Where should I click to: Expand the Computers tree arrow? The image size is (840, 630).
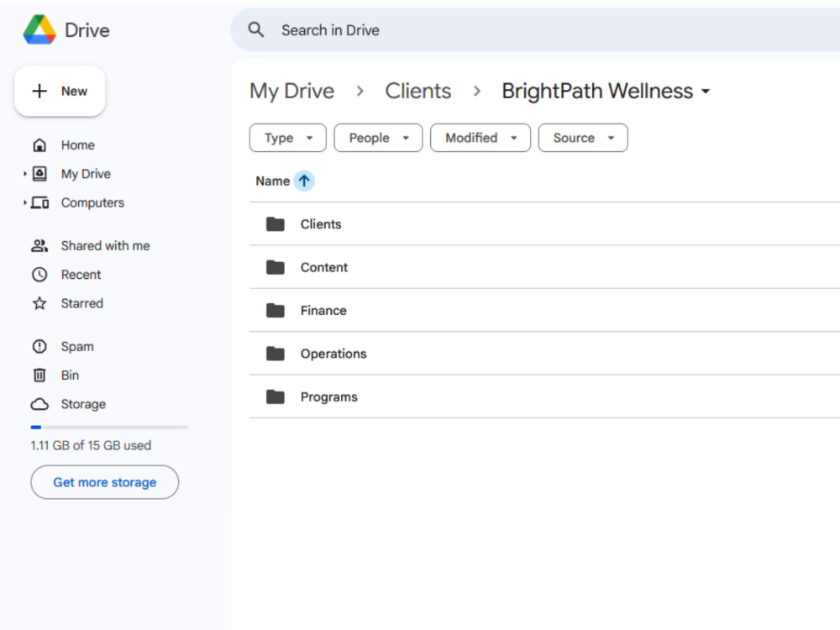24,202
